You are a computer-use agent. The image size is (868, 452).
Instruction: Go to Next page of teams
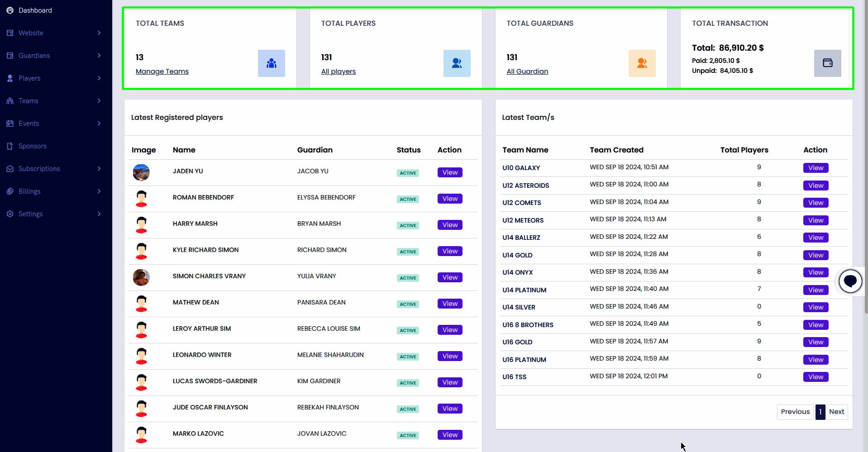836,412
